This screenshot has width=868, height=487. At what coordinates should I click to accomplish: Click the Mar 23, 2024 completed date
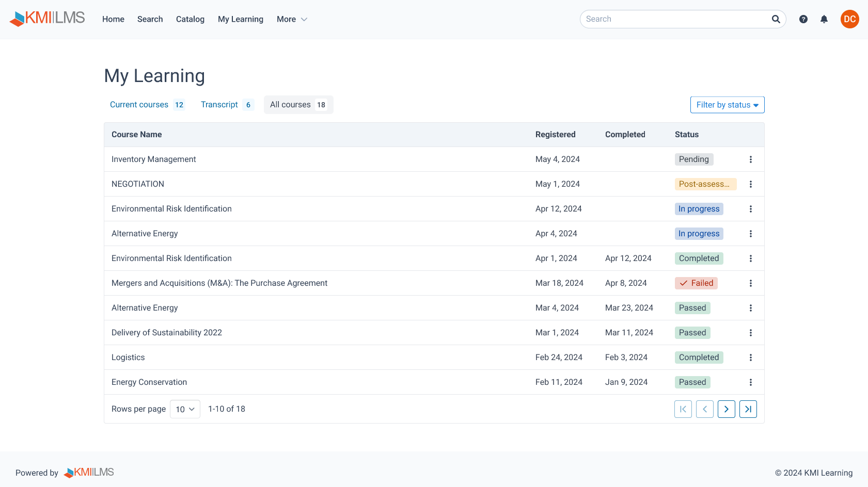(629, 308)
